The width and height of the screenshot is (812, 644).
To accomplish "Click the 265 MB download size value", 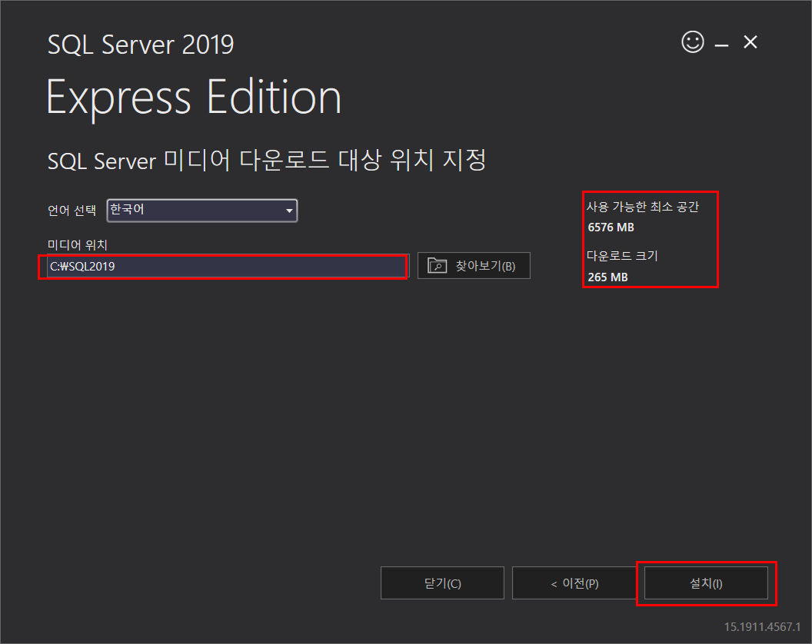I will [x=607, y=277].
